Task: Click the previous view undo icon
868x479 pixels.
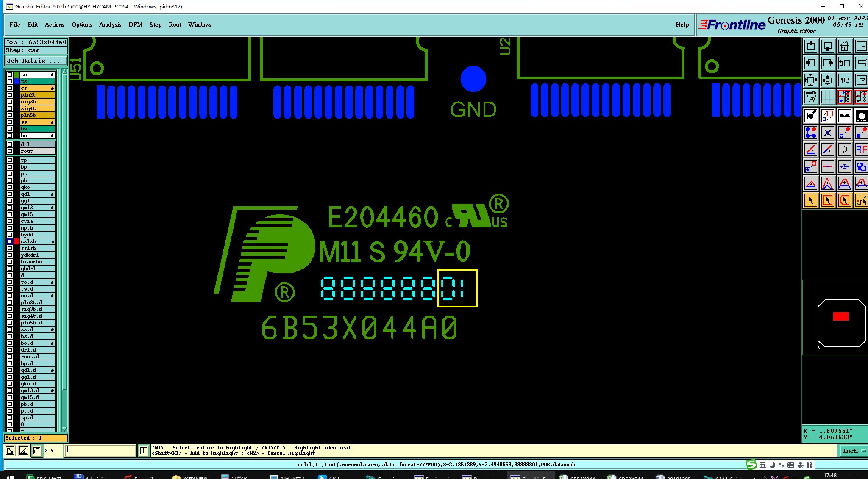Action: (844, 63)
